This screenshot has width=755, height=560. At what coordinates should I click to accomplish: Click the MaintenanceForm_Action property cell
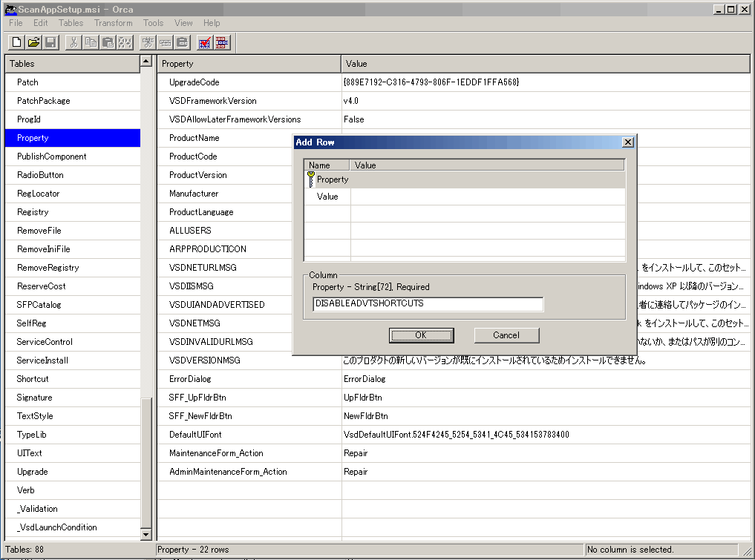click(249, 453)
